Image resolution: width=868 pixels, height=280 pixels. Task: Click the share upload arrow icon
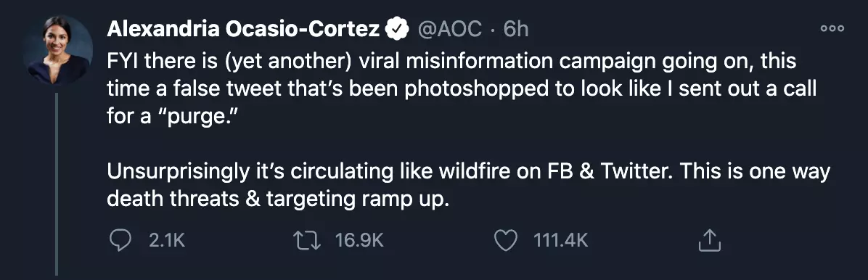point(709,240)
